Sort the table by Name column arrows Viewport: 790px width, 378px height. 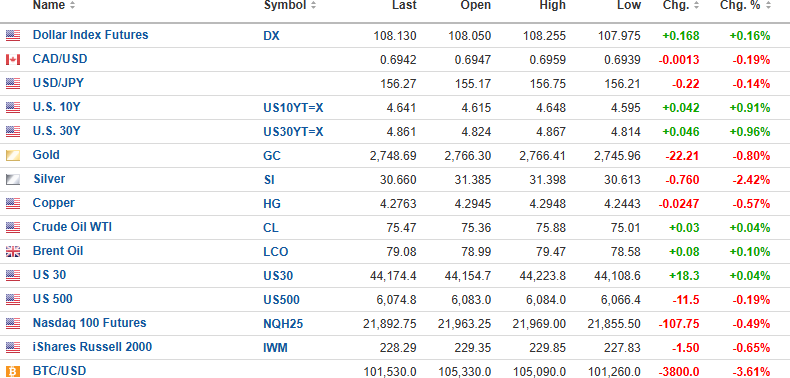click(x=73, y=6)
